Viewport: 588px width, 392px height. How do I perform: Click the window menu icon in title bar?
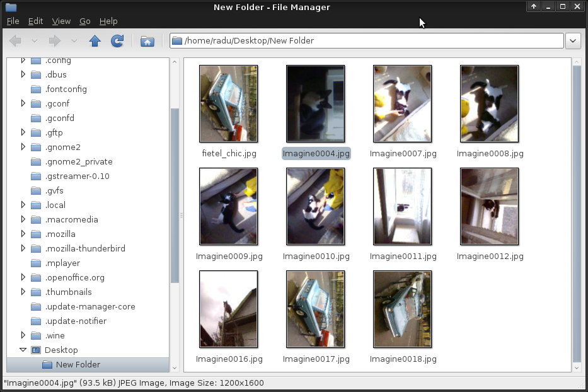[x=11, y=7]
